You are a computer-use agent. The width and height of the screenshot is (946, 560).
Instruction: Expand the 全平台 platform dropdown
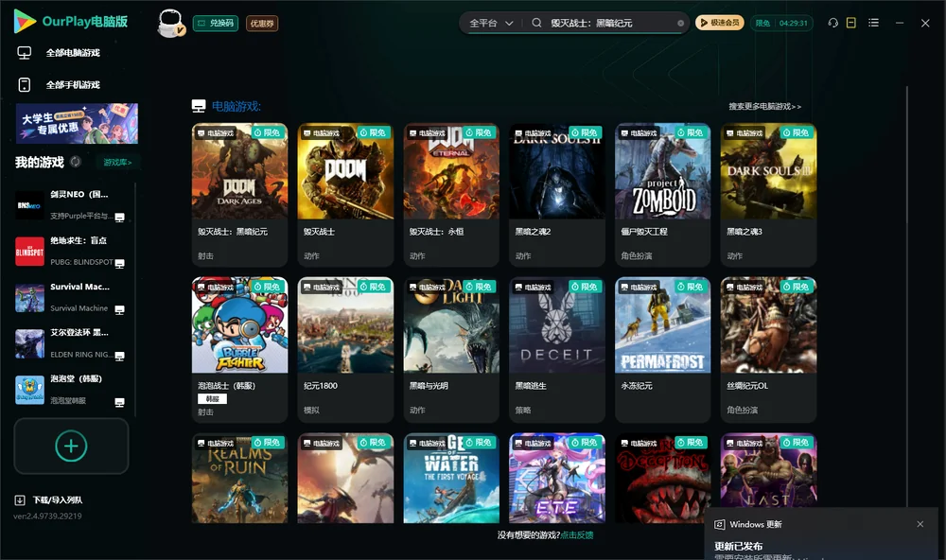click(491, 23)
